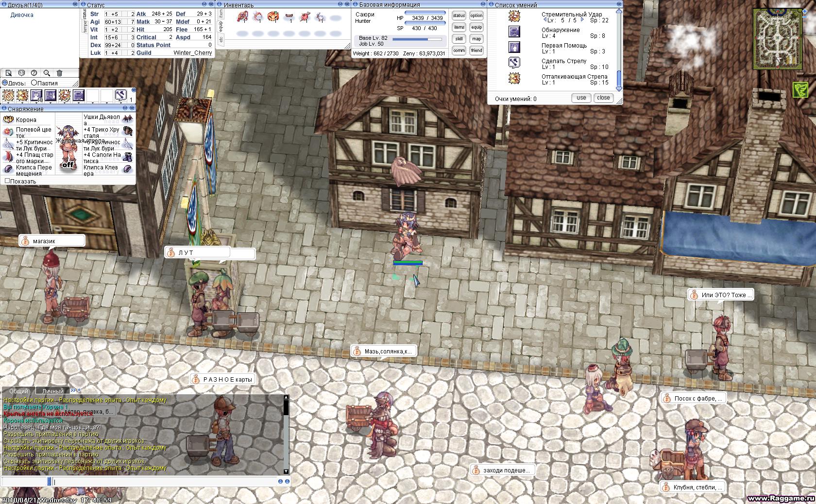Image resolution: width=816 pixels, height=504 pixels.
Task: Click chat log scroll up arrow
Action: coord(286,398)
